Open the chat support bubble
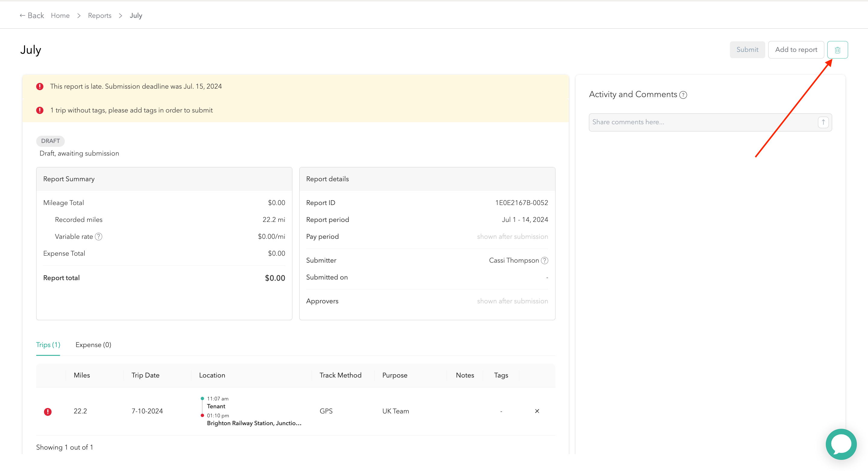Screen dimensions: 868x471 [x=841, y=444]
